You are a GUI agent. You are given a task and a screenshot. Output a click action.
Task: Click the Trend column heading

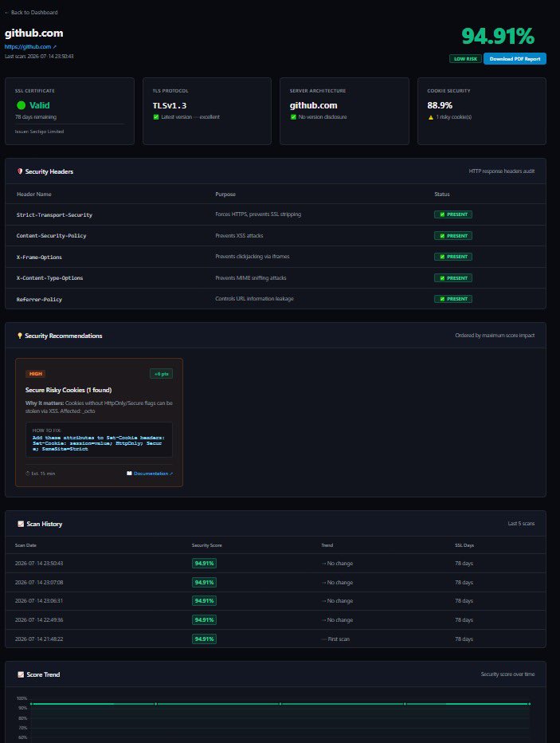(327, 545)
